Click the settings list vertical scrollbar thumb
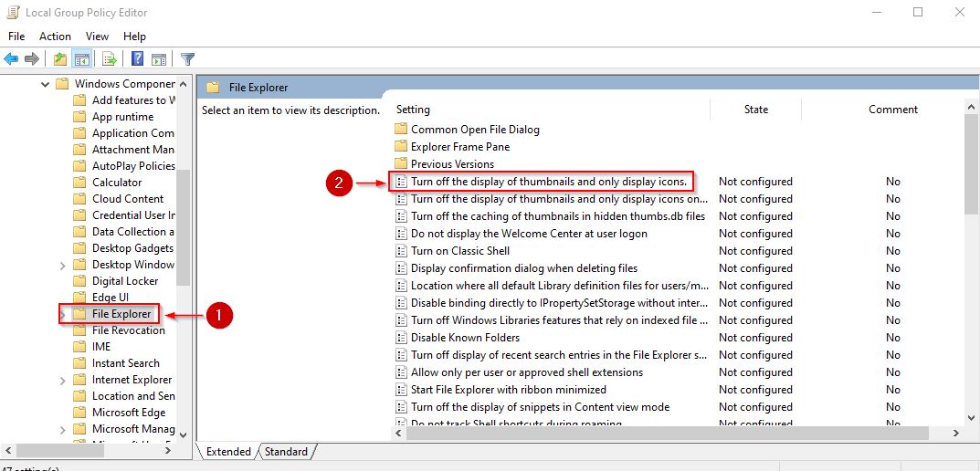 point(971,163)
